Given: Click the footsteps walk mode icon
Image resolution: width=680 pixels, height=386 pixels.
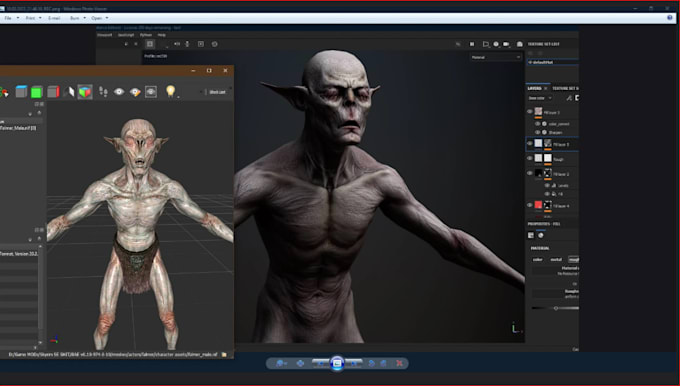Looking at the screenshot, I should tap(103, 92).
